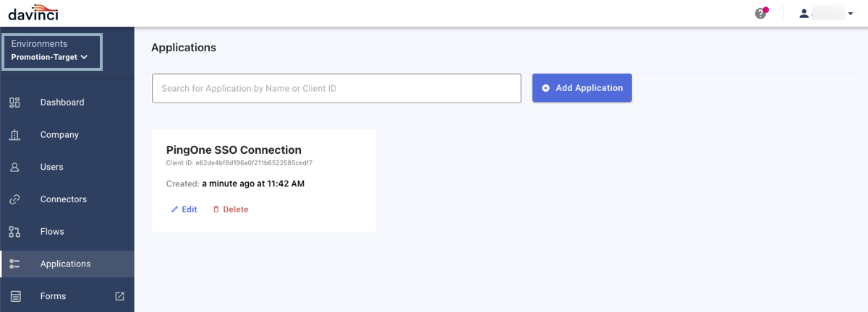868x312 pixels.
Task: Click the user profile icon
Action: [804, 13]
